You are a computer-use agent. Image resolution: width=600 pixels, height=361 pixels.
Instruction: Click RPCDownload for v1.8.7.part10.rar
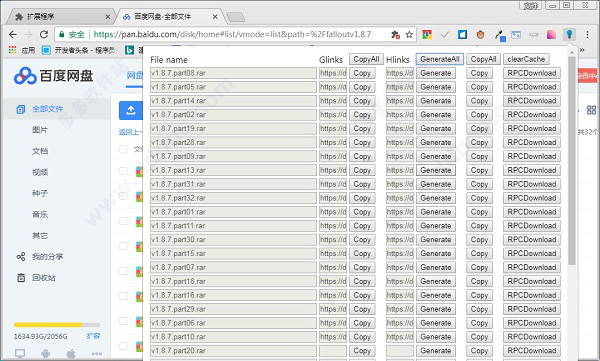(x=532, y=337)
